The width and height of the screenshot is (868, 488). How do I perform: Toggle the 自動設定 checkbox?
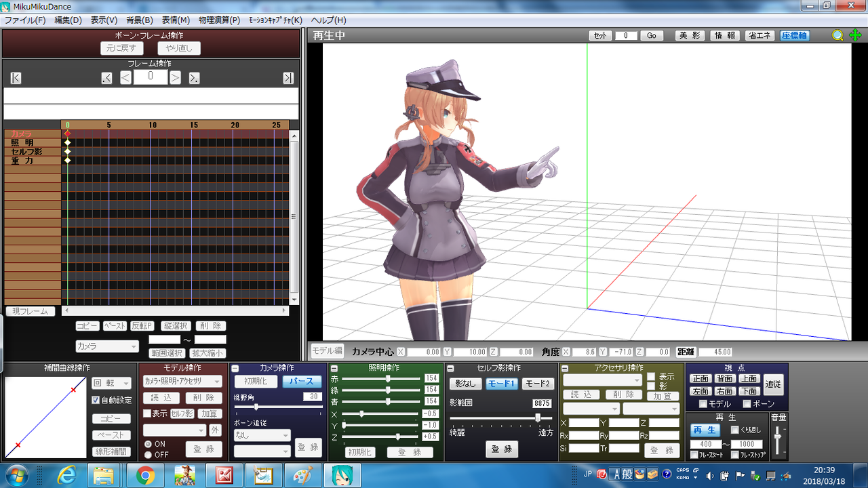click(x=96, y=400)
